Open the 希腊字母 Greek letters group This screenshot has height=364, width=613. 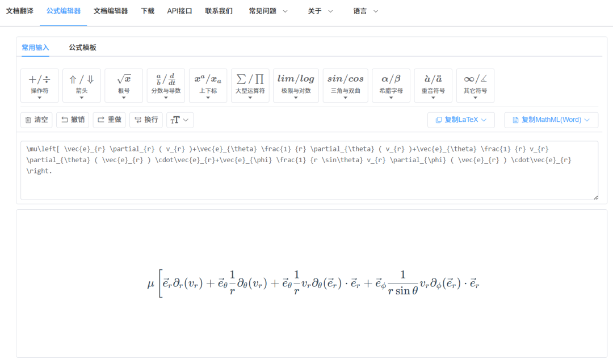(391, 86)
